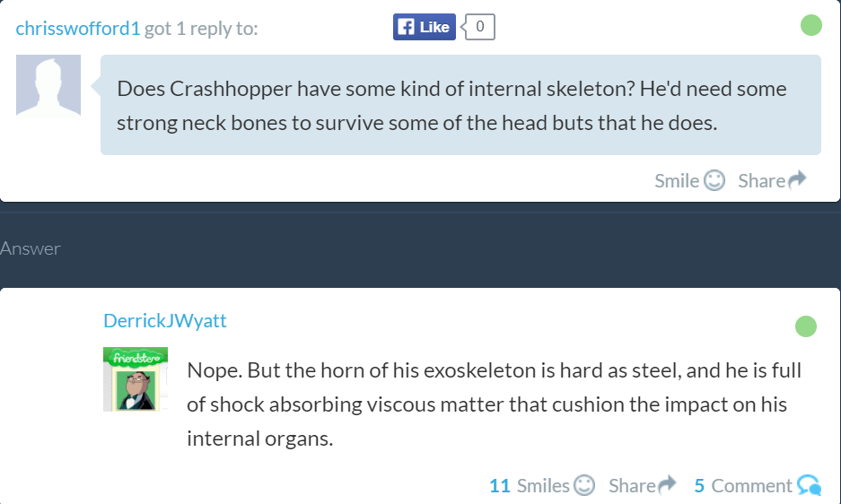Open DerrickJWyatt's profile link

[165, 320]
